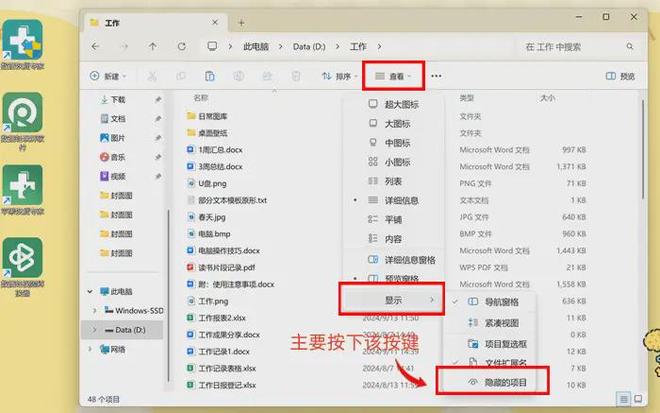Choose 列表 view
This screenshot has height=413, width=660.
(393, 181)
